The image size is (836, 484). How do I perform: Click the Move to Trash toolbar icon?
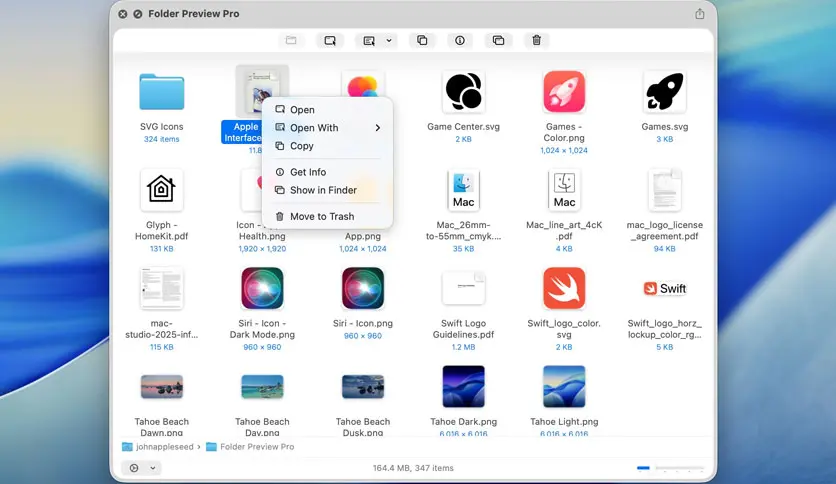point(537,41)
